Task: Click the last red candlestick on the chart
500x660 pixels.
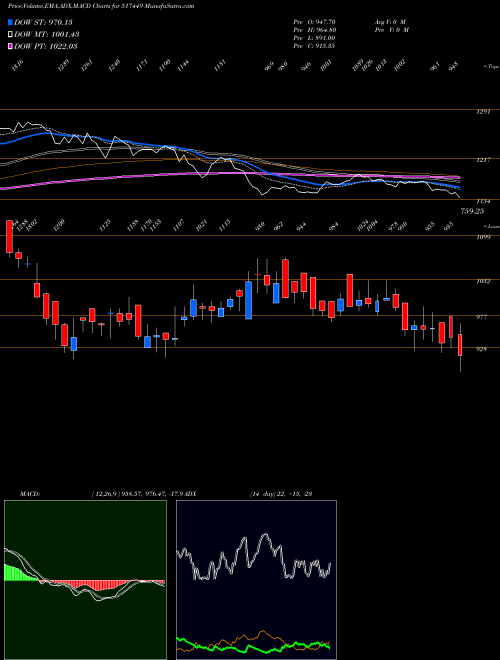Action: 460,345
